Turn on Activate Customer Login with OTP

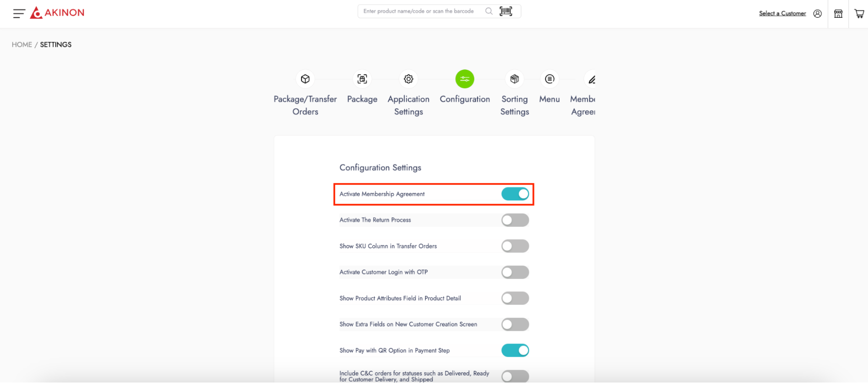(x=515, y=272)
